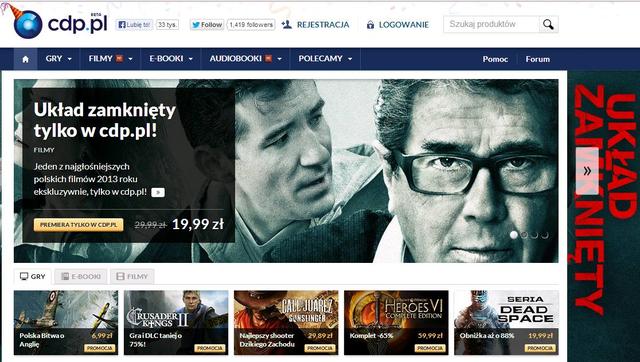The image size is (640, 362).
Task: Click the 1,419 followers count
Action: pos(251,24)
